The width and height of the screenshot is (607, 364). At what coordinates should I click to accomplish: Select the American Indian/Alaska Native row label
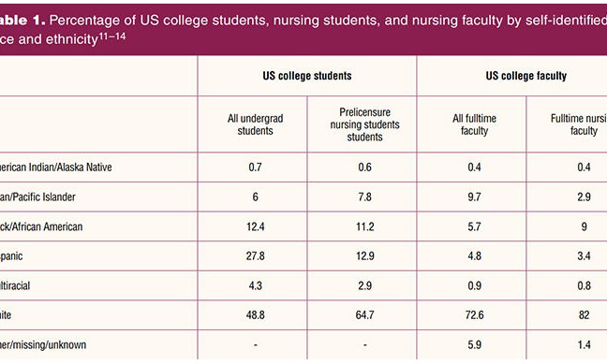coord(56,167)
